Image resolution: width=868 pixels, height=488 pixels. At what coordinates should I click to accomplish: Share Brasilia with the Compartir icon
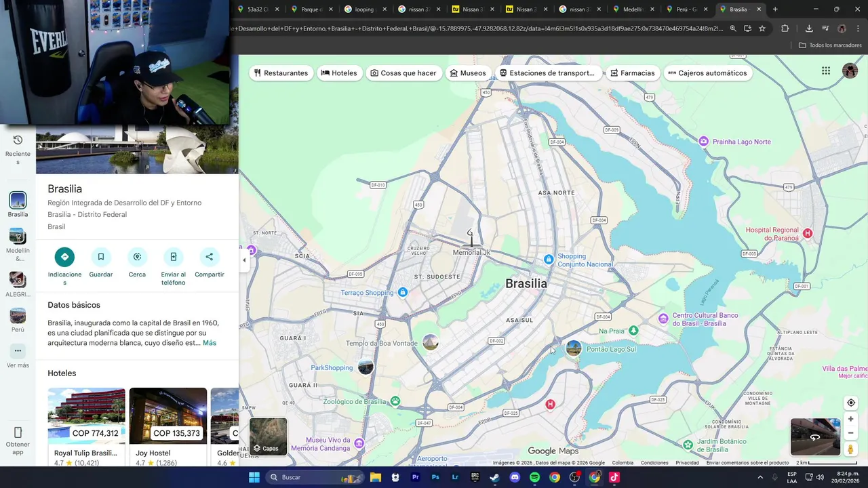(209, 257)
